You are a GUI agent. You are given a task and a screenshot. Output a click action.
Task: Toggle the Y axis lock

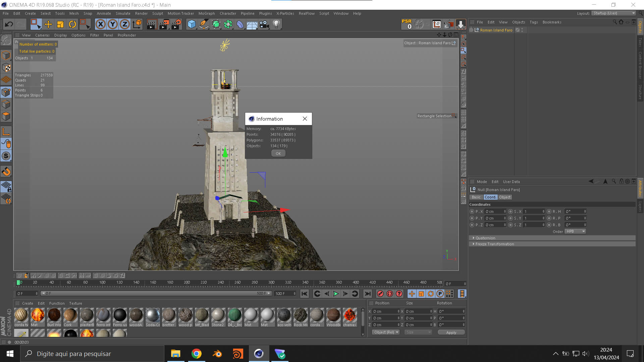(113, 24)
